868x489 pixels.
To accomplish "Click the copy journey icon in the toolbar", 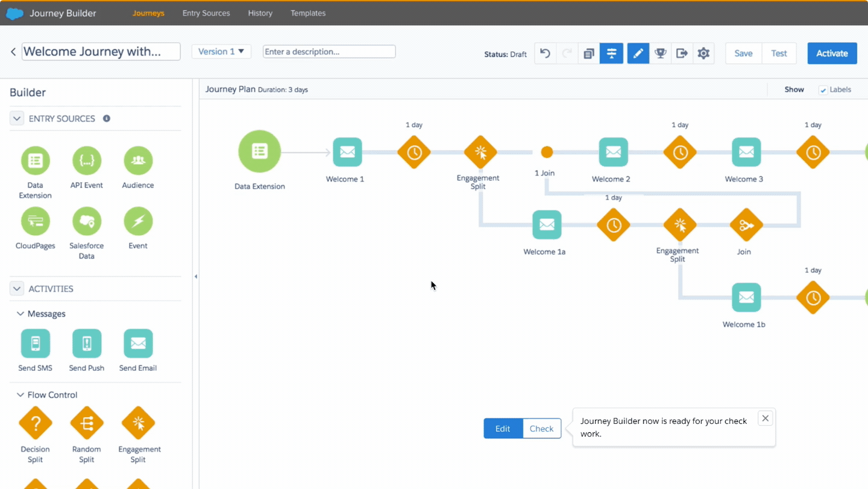I will click(589, 53).
